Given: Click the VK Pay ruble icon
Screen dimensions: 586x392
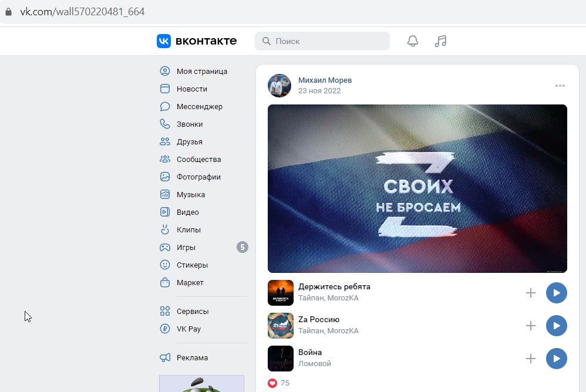Looking at the screenshot, I should (165, 329).
